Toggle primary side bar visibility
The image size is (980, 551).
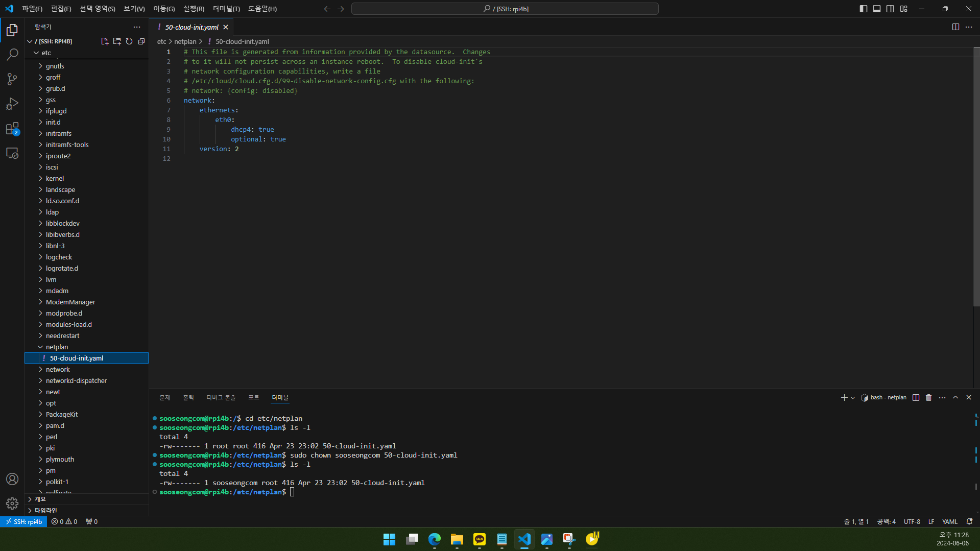point(864,9)
